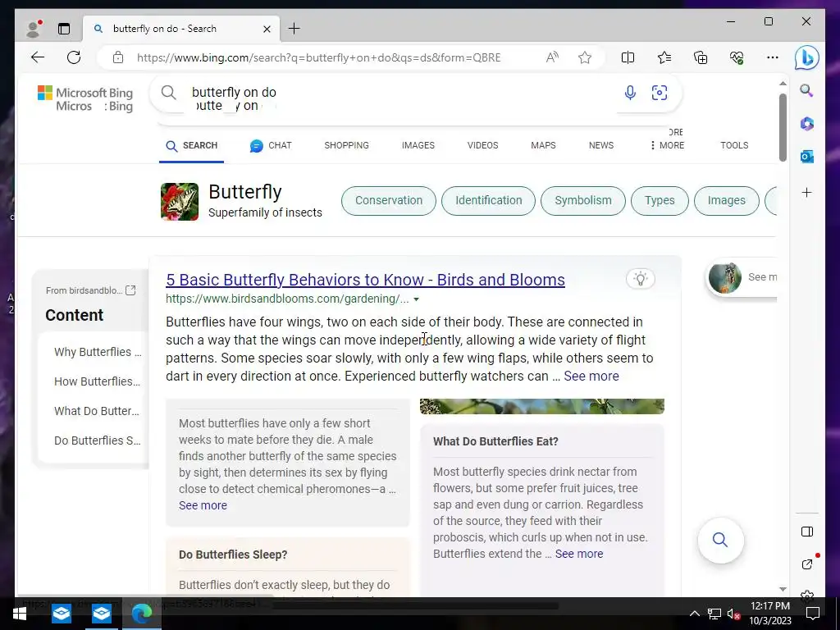
Task: Open Outlook sidebar icon
Action: (807, 157)
